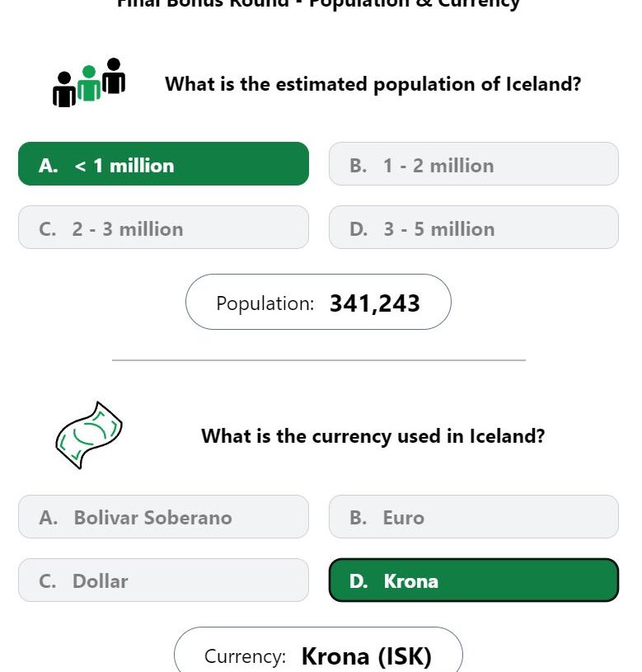Choose option B 1 - 2 million
The height and width of the screenshot is (672, 642).
(x=474, y=164)
